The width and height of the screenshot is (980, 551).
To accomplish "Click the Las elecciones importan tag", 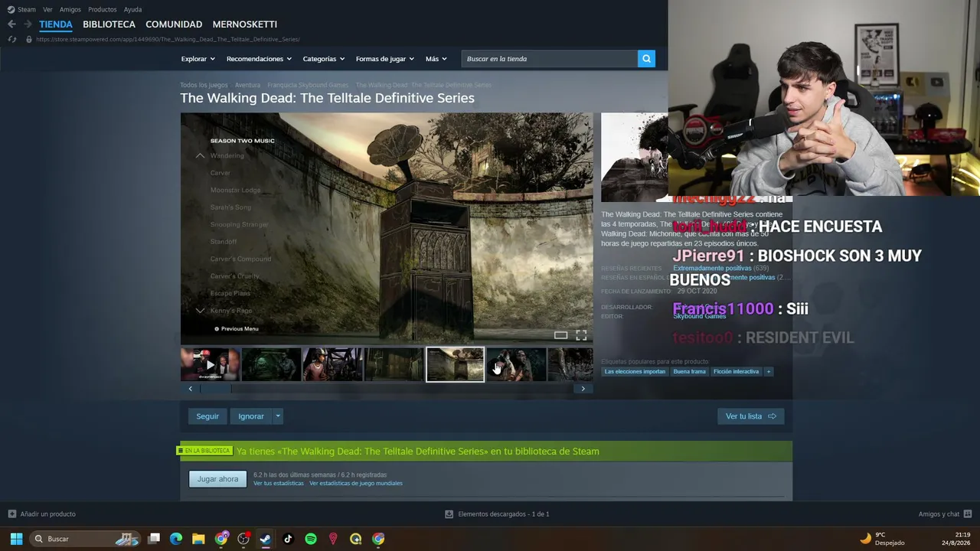I will tap(635, 372).
